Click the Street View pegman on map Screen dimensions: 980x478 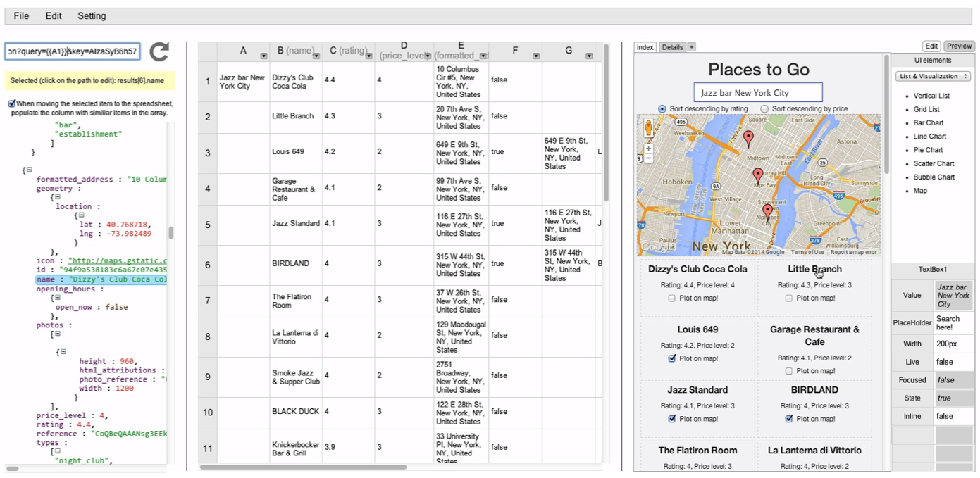pos(648,128)
